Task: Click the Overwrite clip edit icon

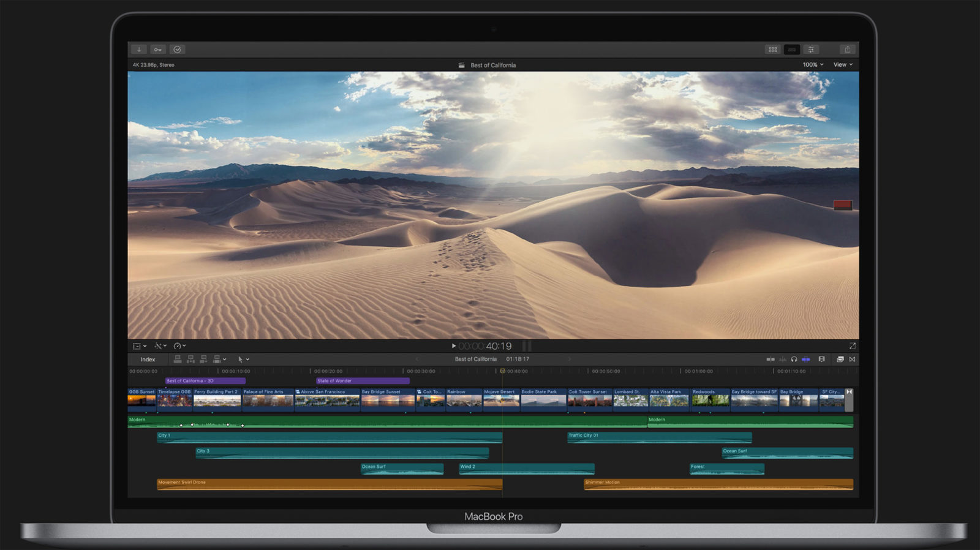Action: [x=216, y=359]
